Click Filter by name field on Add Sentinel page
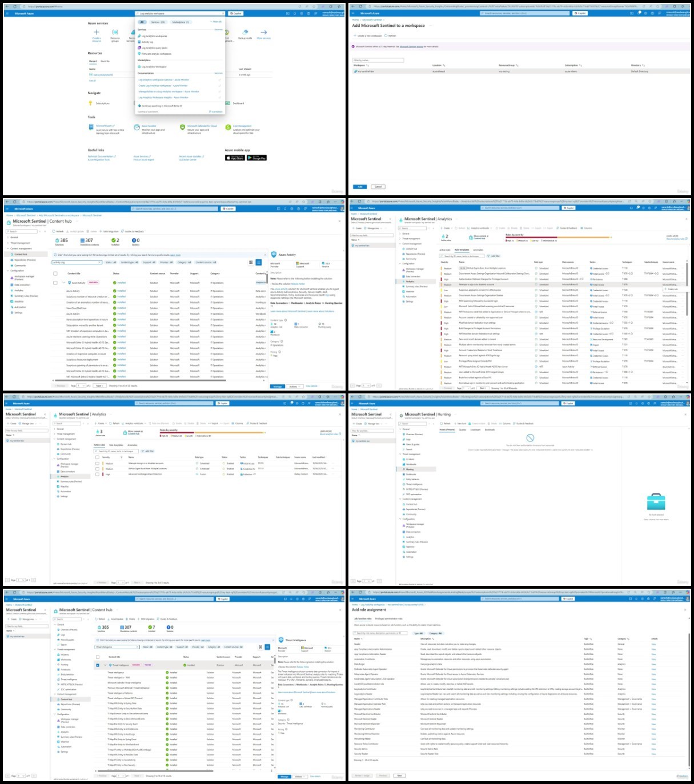Image resolution: width=694 pixels, height=784 pixels. tap(378, 60)
